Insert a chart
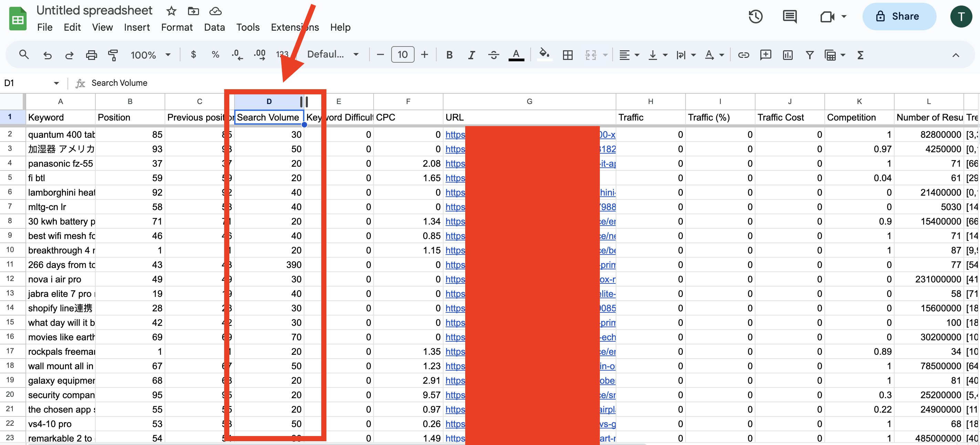 788,55
